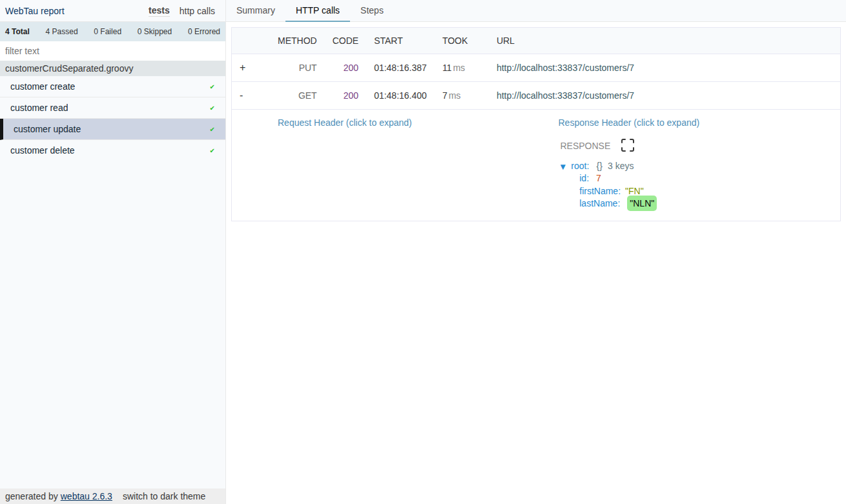Expand the Request Header section
846x504 pixels.
[x=345, y=123]
